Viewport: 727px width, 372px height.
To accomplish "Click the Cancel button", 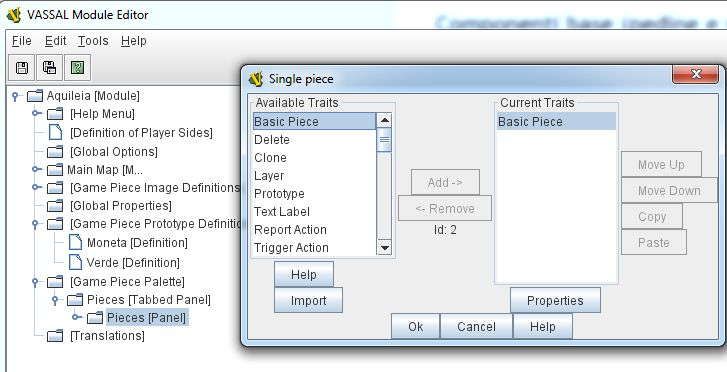I will click(x=476, y=327).
